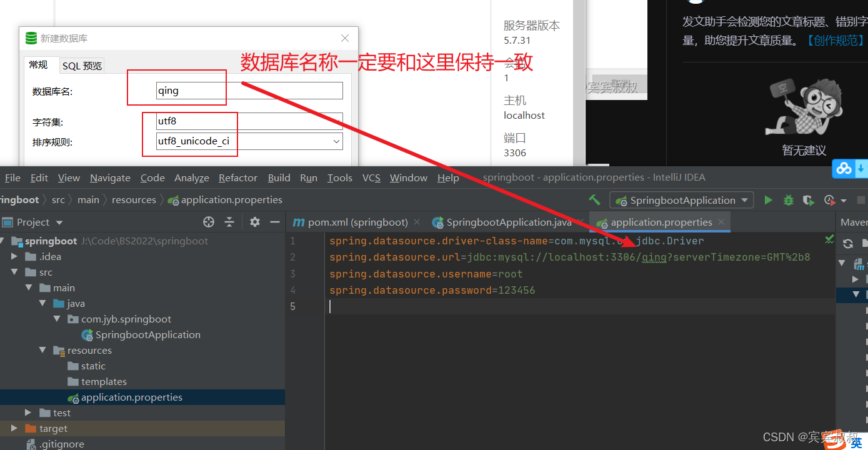The height and width of the screenshot is (450, 868).
Task: Open the File menu
Action: pyautogui.click(x=12, y=177)
